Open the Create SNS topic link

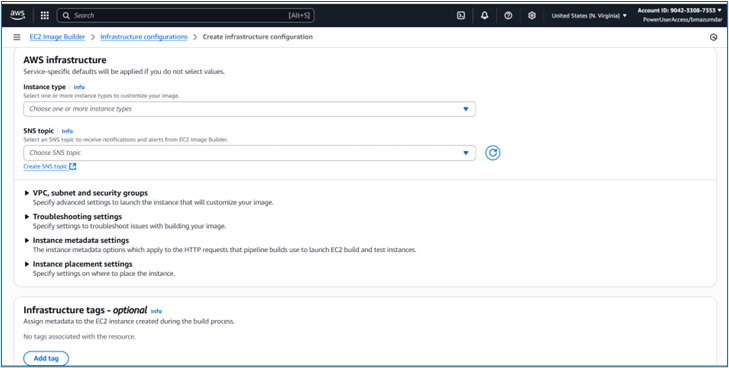click(45, 166)
